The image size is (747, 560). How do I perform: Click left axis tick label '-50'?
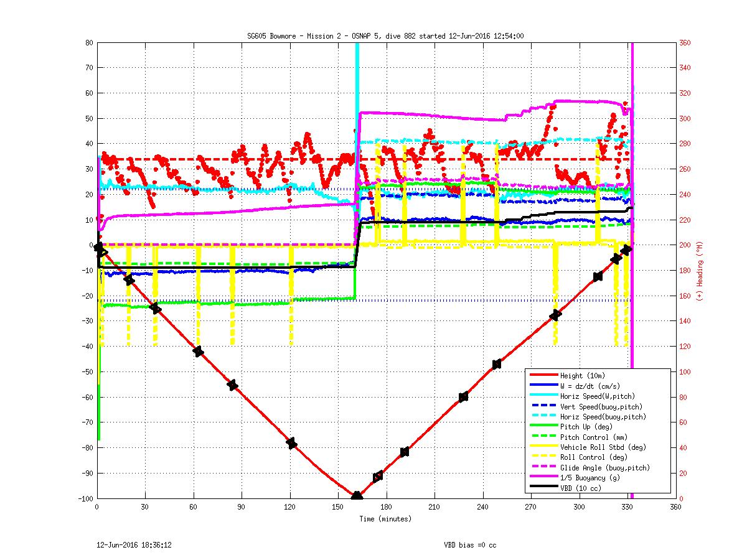87,371
